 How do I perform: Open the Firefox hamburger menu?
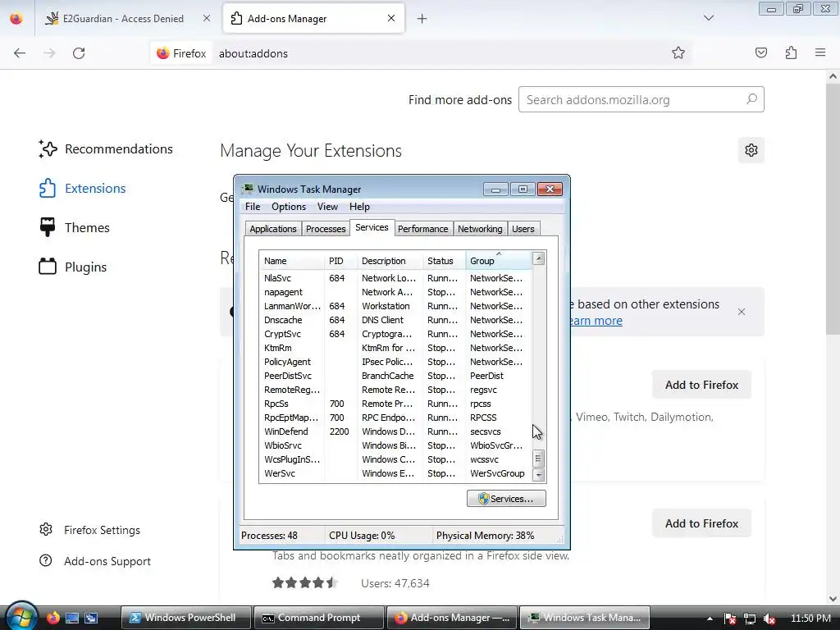pyautogui.click(x=820, y=52)
